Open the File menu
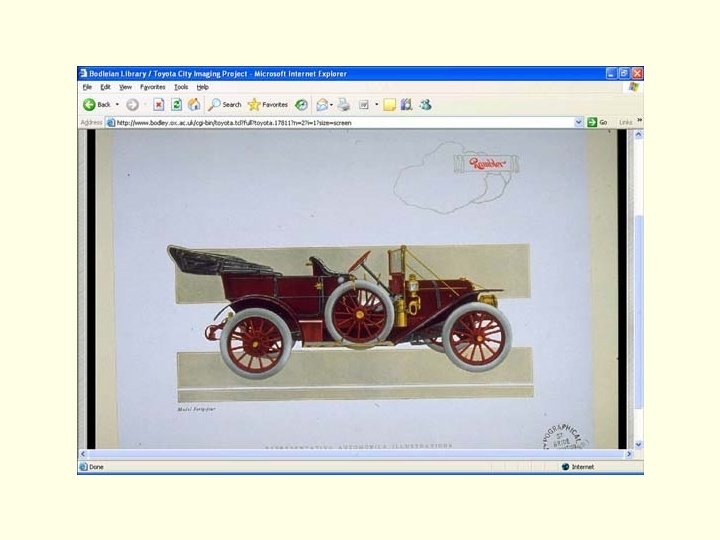 pyautogui.click(x=87, y=87)
